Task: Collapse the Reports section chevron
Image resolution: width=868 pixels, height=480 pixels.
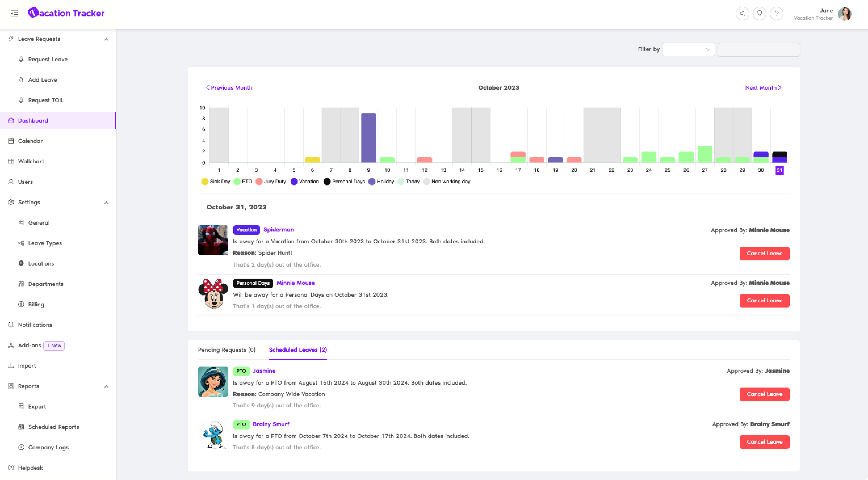Action: coord(107,386)
